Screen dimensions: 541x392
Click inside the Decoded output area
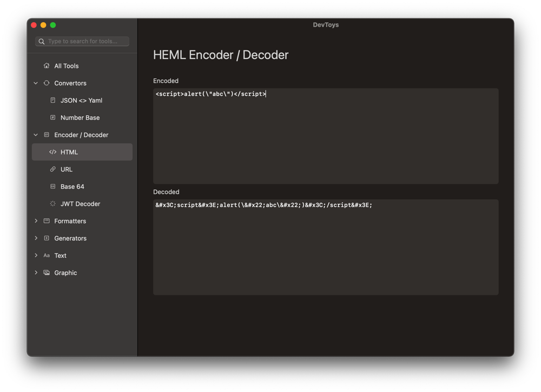325,247
